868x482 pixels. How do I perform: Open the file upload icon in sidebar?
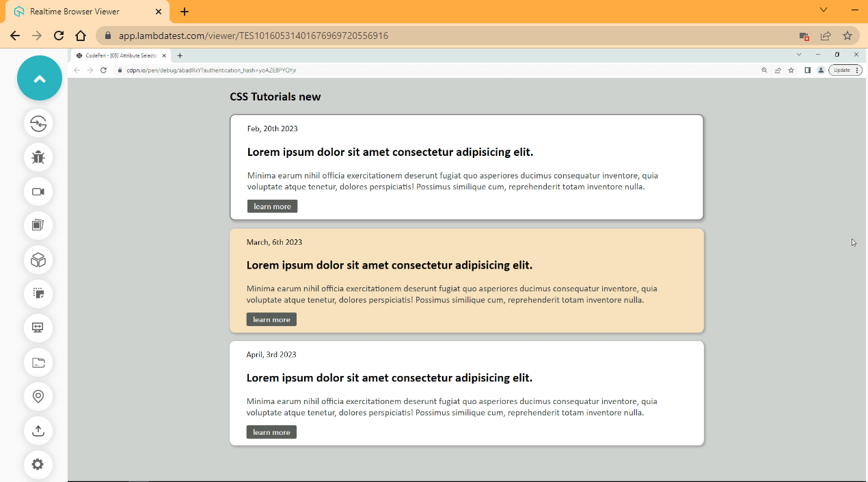click(x=38, y=431)
